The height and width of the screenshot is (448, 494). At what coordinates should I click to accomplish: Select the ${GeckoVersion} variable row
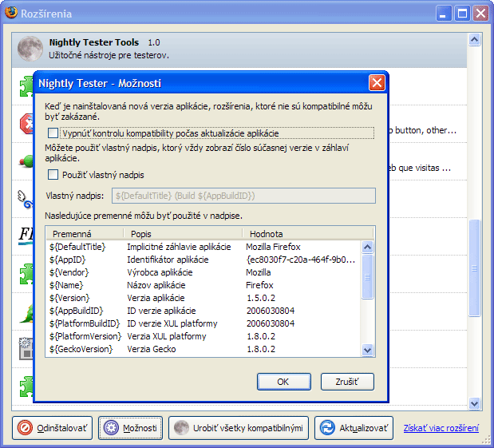tap(204, 349)
